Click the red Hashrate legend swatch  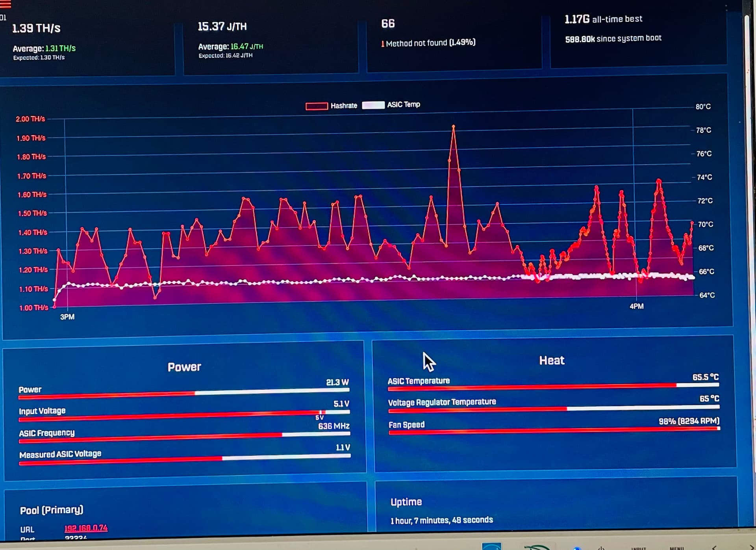(x=317, y=106)
